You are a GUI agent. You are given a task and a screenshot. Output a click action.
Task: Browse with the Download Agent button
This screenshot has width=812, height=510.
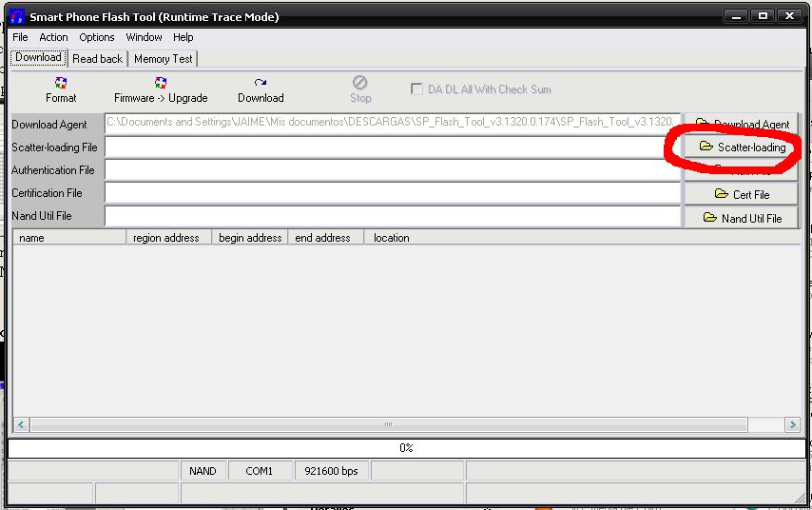(741, 124)
